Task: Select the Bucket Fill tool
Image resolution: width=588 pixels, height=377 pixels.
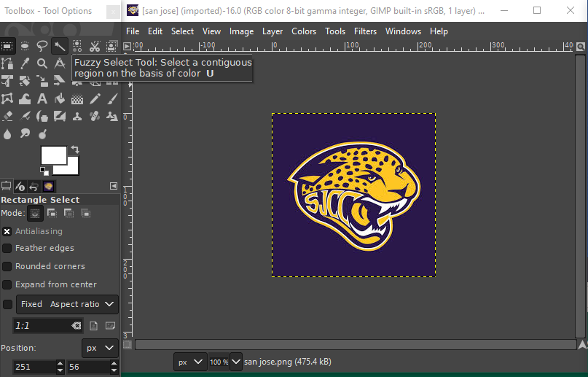Action: click(x=60, y=98)
